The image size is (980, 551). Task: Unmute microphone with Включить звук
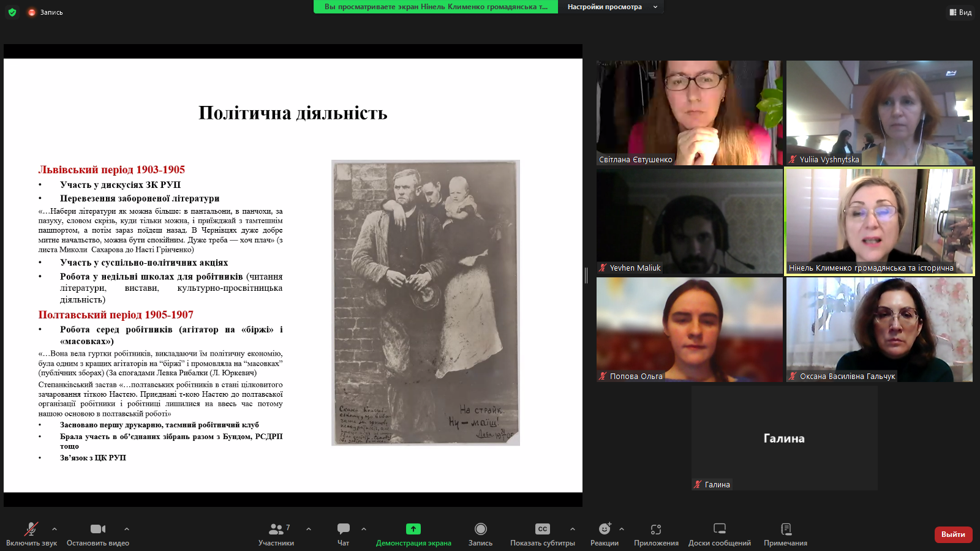point(31,534)
